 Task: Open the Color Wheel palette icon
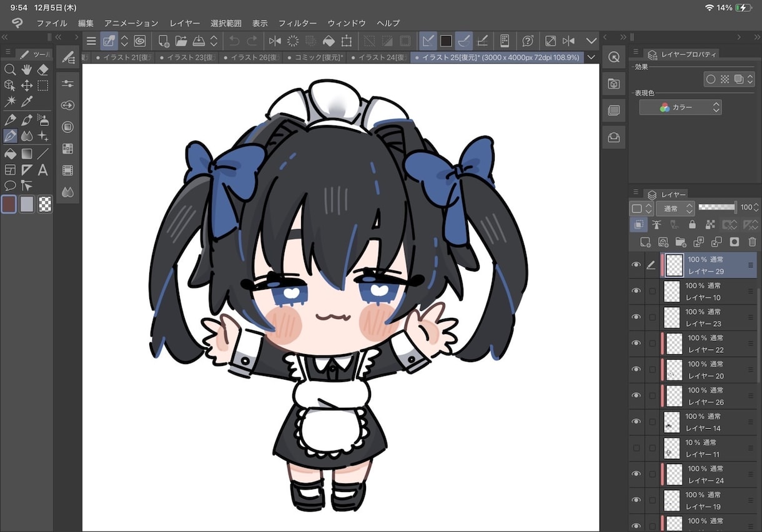point(68,127)
